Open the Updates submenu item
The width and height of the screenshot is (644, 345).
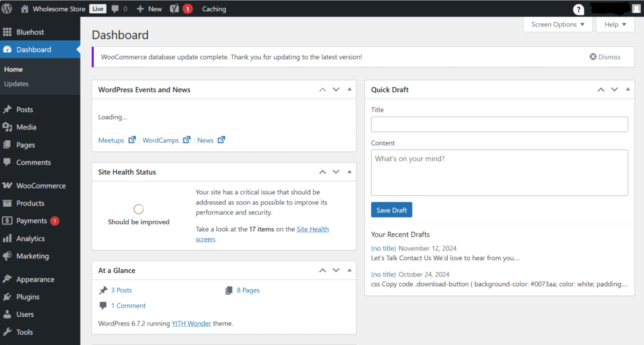point(16,84)
